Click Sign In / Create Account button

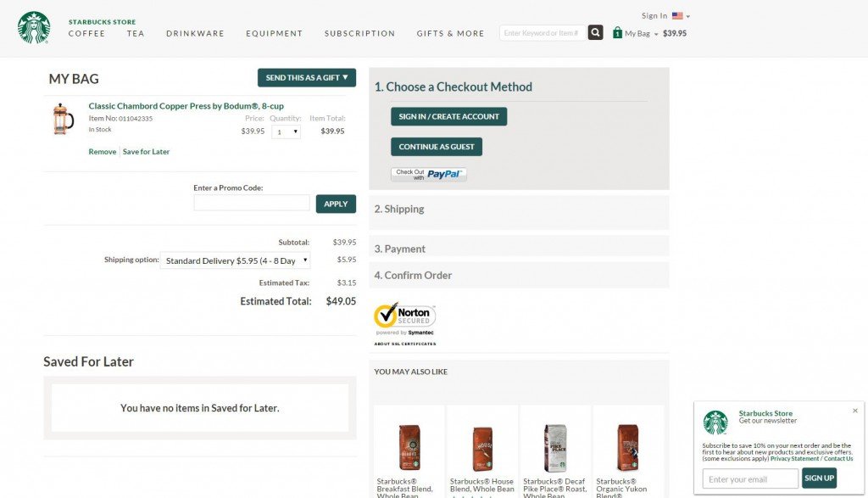coord(448,116)
